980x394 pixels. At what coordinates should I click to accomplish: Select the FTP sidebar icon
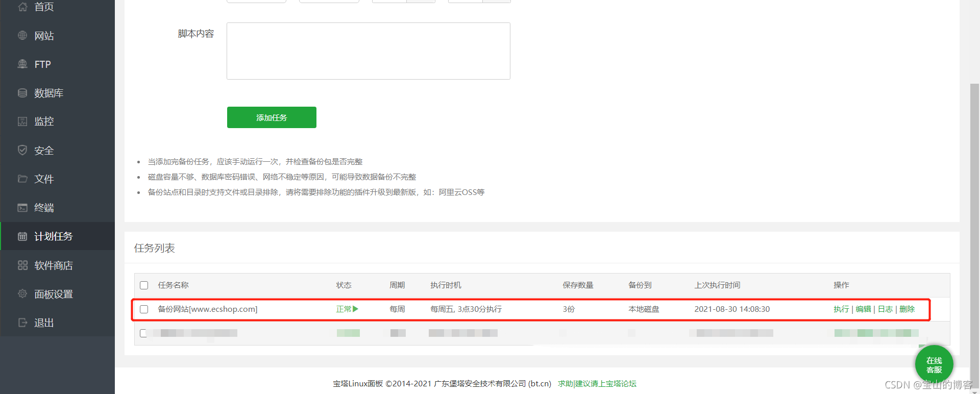(22, 64)
